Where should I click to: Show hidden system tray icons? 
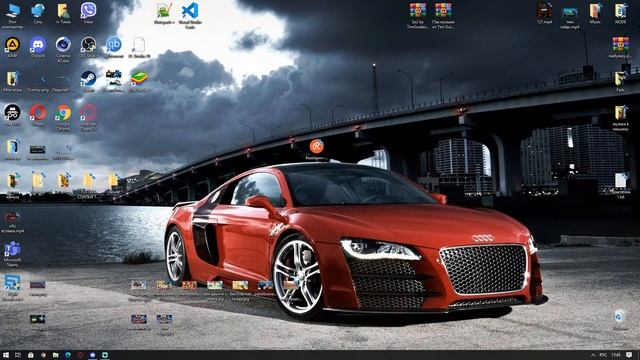[x=593, y=355]
